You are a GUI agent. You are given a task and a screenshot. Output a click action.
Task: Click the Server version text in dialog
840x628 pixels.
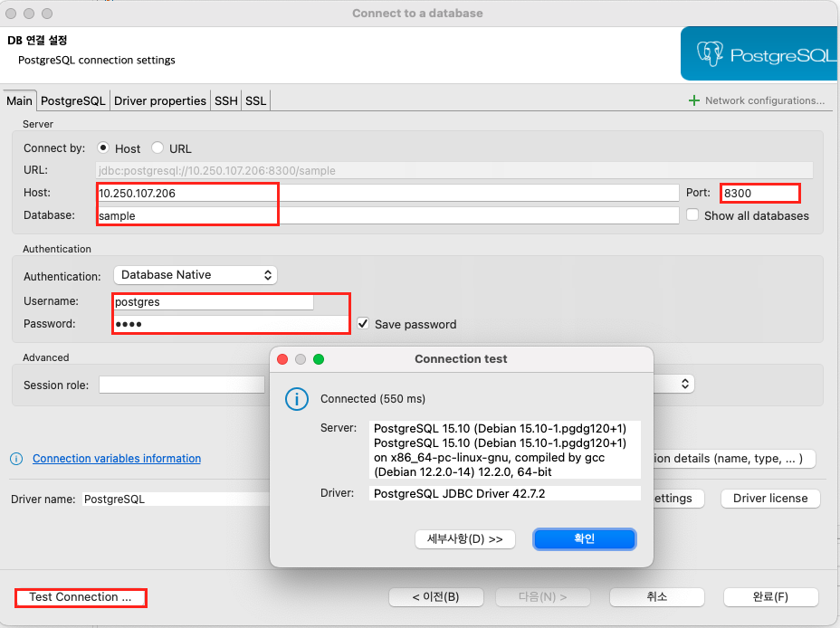(x=505, y=450)
